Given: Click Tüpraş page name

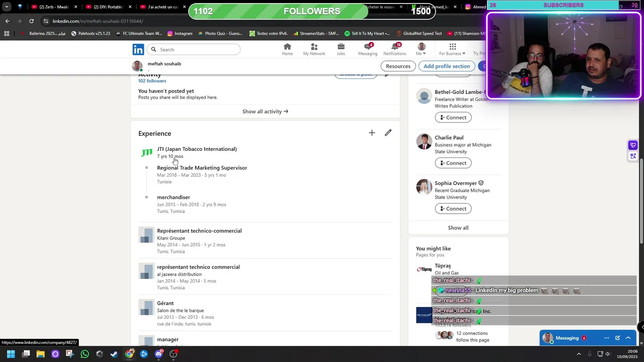Looking at the screenshot, I should click(443, 265).
